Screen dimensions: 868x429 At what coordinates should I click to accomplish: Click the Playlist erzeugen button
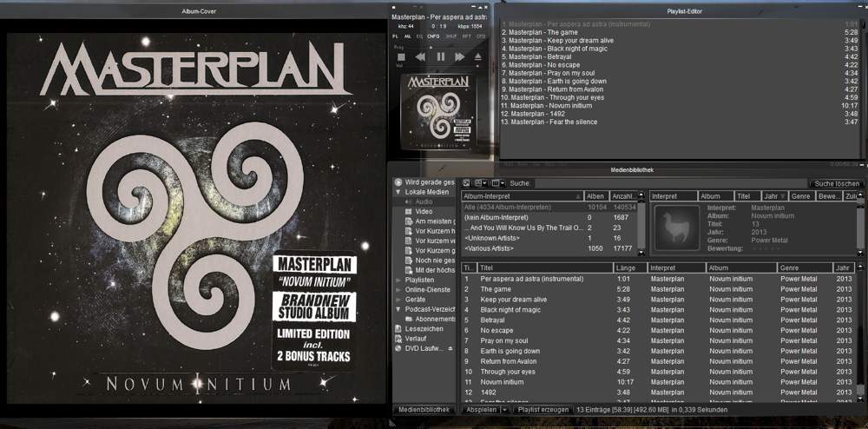pos(543,409)
